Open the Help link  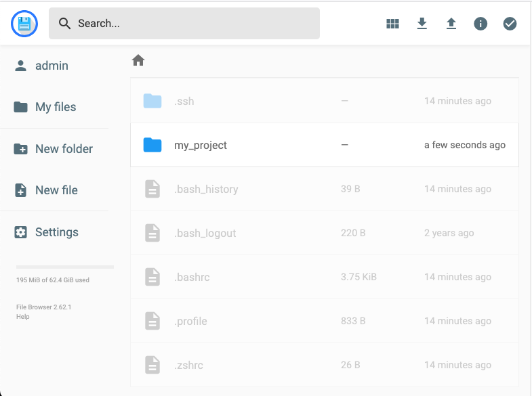click(x=22, y=316)
